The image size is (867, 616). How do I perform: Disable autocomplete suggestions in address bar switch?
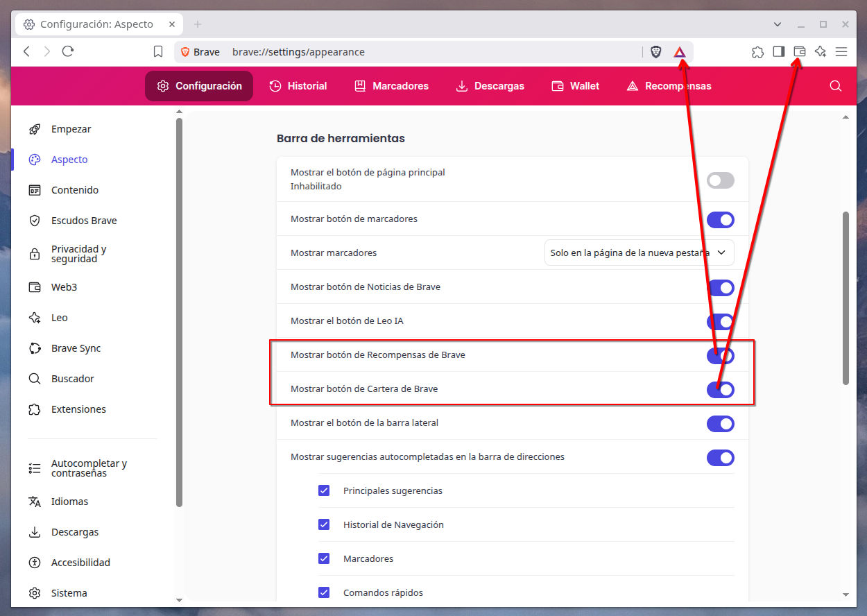[x=720, y=458]
